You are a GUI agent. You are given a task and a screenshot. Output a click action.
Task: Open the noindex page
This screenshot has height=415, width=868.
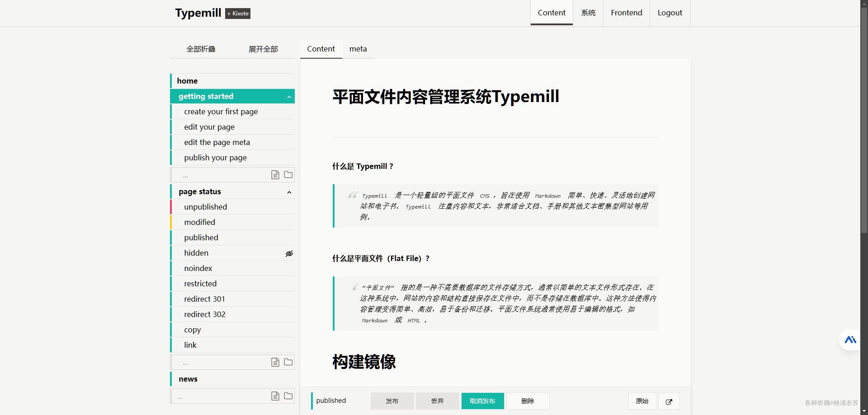(x=232, y=268)
